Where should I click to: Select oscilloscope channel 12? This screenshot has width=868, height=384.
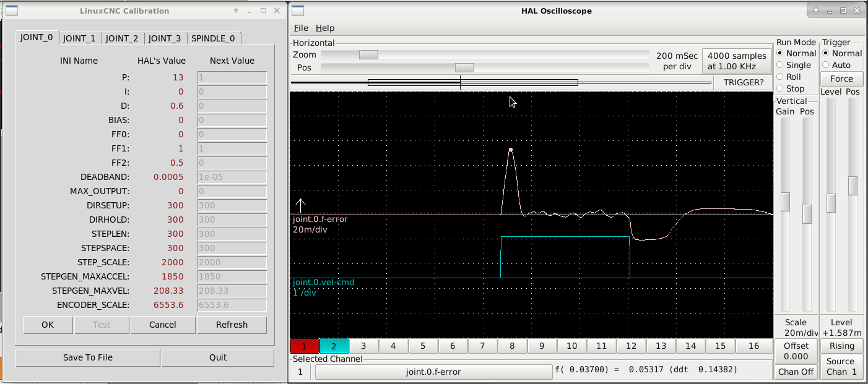coord(631,346)
